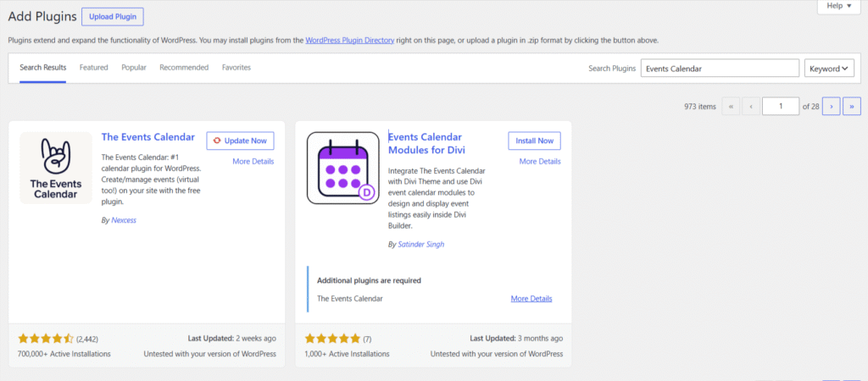This screenshot has height=381, width=868.
Task: Open The Events Calendar title link
Action: point(148,137)
